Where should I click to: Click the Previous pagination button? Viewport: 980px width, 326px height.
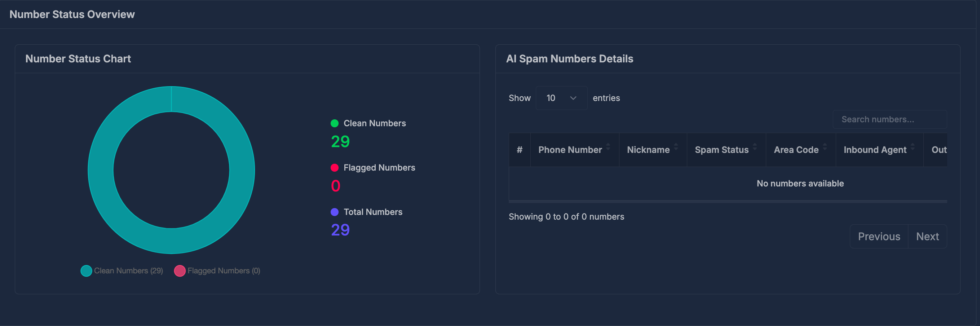pyautogui.click(x=879, y=236)
